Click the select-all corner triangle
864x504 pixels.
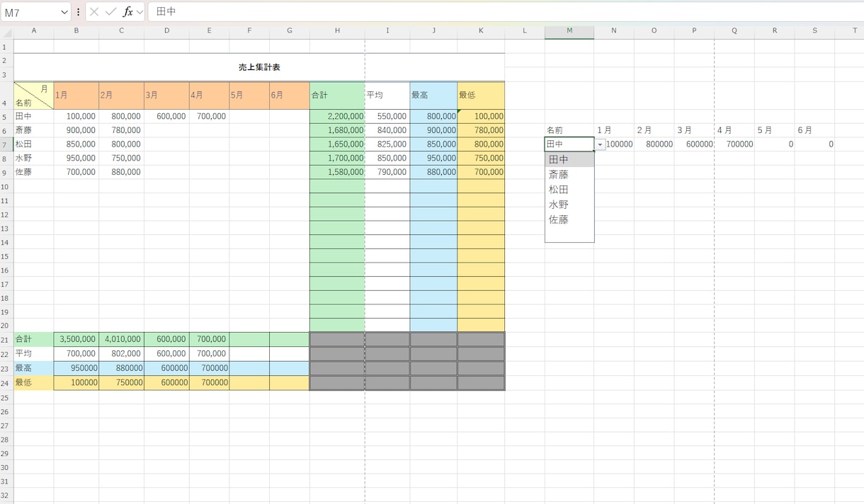click(x=7, y=32)
